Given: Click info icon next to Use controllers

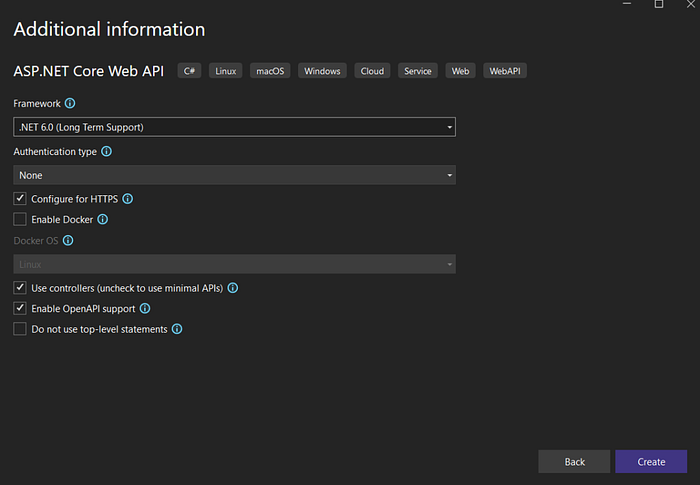Looking at the screenshot, I should (x=233, y=288).
